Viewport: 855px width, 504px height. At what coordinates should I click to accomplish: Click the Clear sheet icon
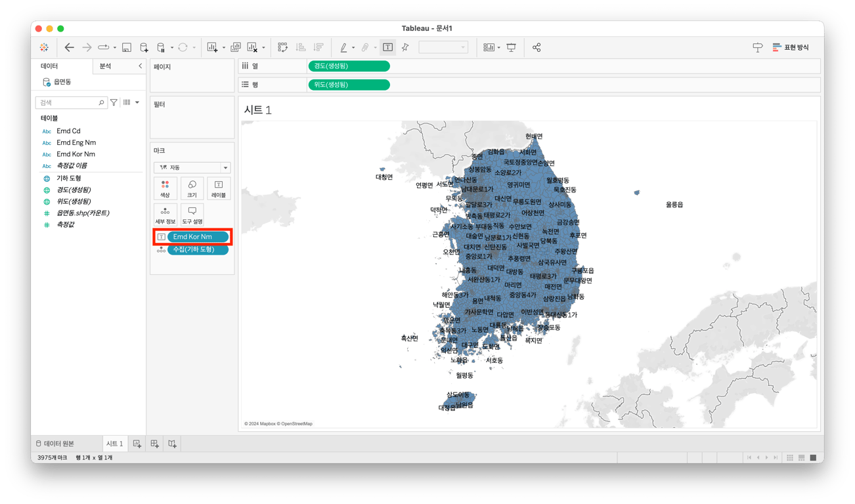pyautogui.click(x=253, y=47)
